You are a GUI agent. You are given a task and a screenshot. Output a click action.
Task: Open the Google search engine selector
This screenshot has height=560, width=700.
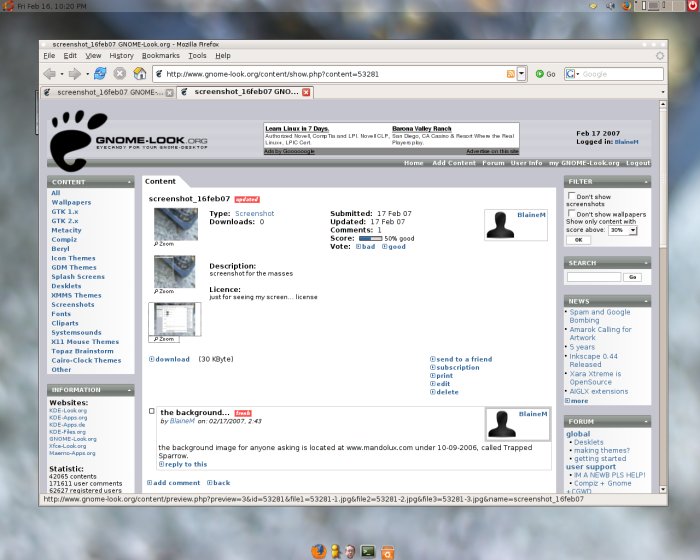point(572,74)
